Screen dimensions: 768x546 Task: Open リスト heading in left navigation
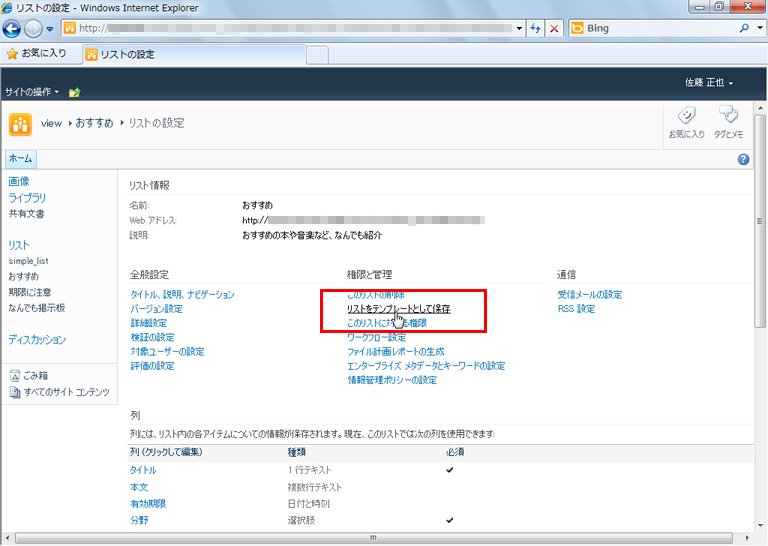pyautogui.click(x=19, y=245)
